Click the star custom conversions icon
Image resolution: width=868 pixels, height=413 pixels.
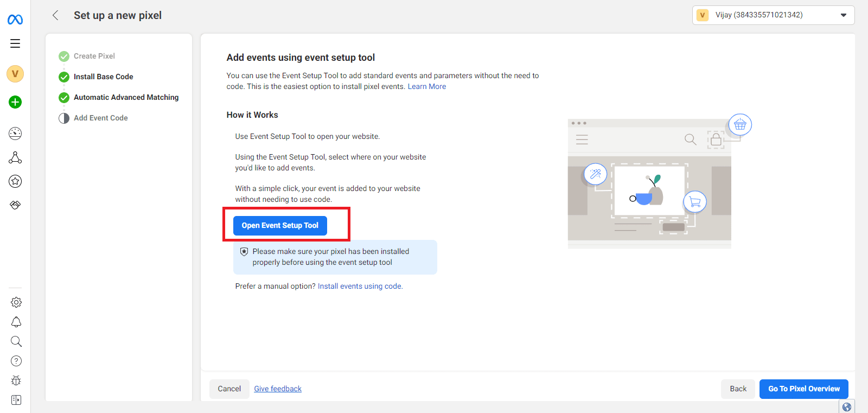click(x=15, y=181)
